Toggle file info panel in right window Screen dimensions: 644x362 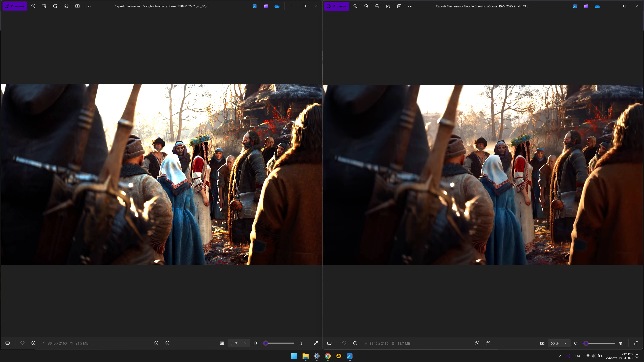point(355,343)
